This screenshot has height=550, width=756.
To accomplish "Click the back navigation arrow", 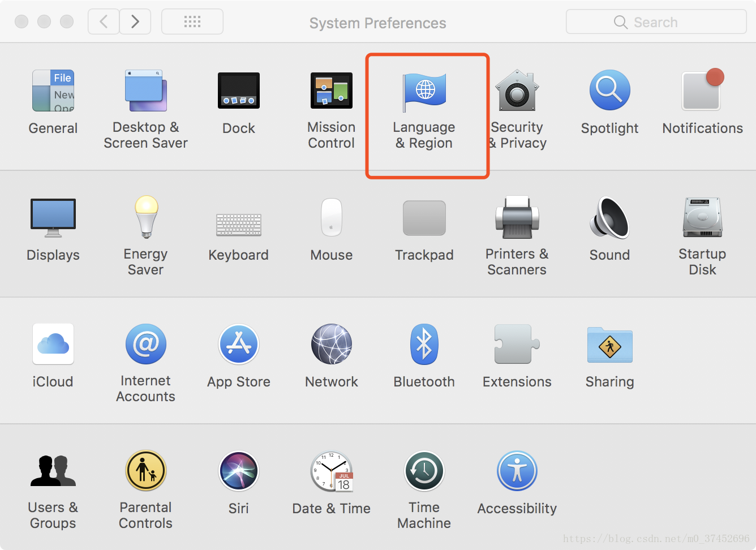I will (x=104, y=22).
